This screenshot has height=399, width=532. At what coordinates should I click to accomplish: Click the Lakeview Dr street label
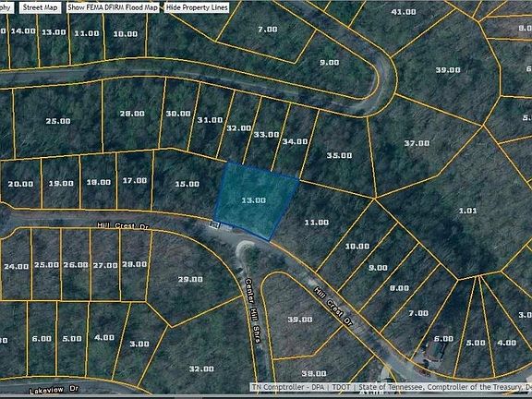point(54,390)
